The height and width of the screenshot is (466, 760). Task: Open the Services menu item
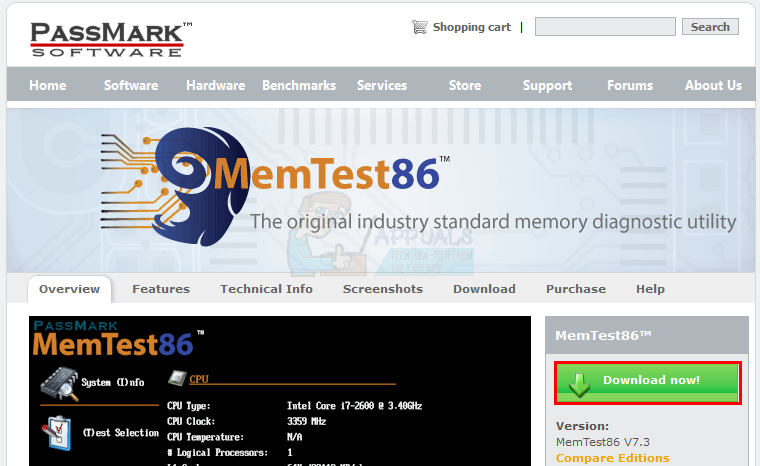tap(382, 85)
